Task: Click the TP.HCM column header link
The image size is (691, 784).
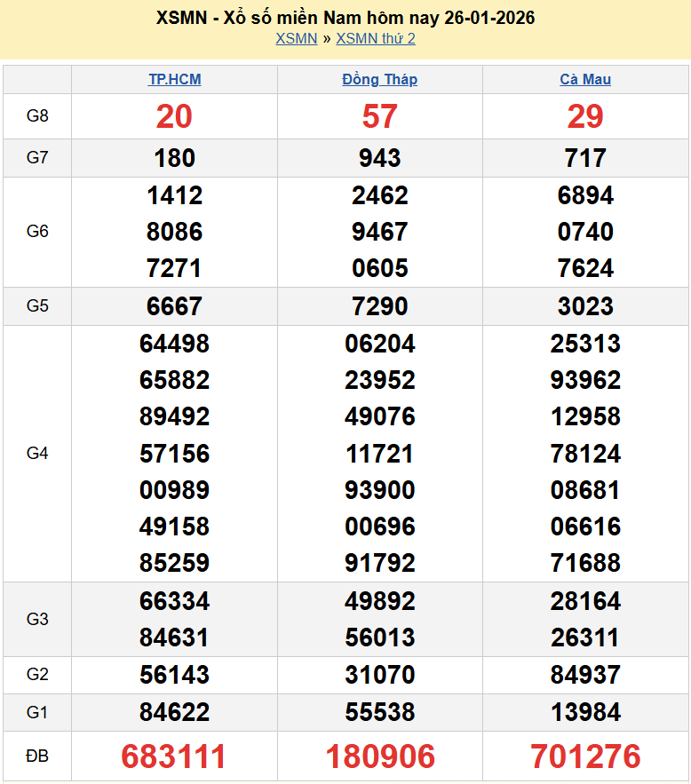Action: 174,79
